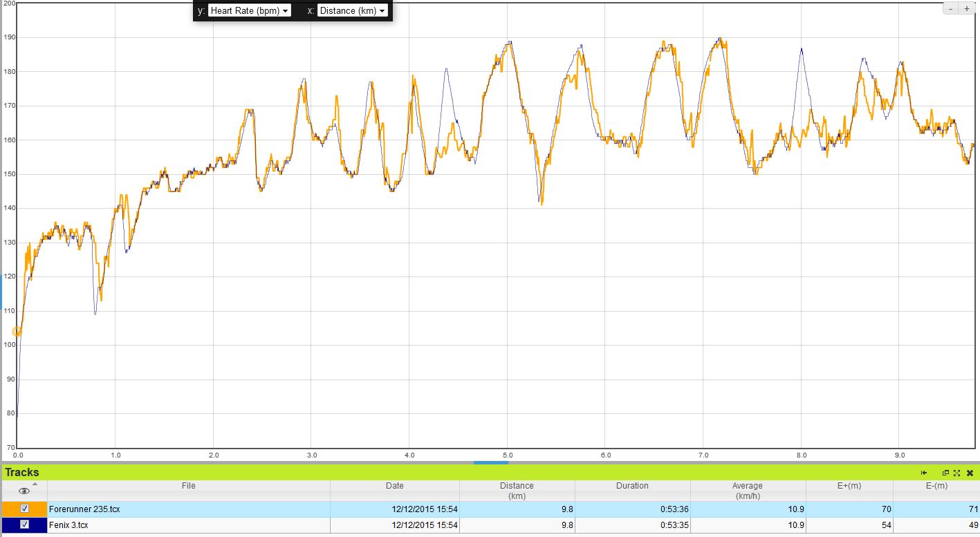The image size is (980, 537).
Task: Select the Fenix 3.tcx track row
Action: (188, 525)
